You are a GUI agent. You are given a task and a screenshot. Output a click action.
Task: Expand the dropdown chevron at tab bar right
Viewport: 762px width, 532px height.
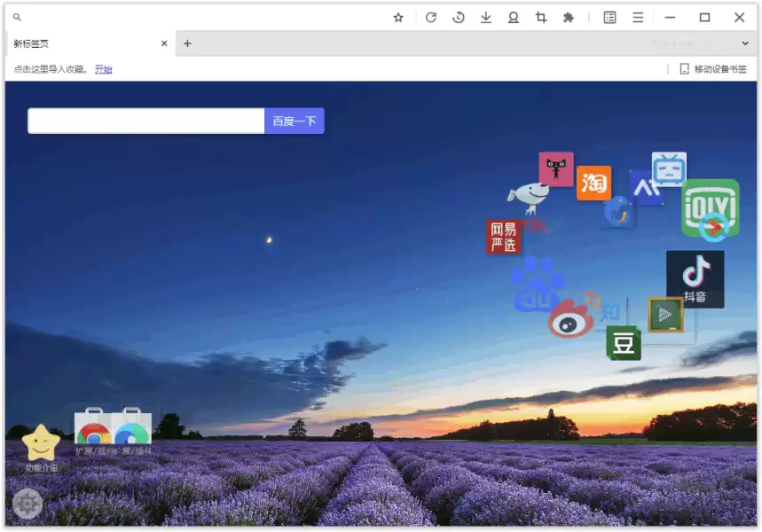pyautogui.click(x=744, y=43)
